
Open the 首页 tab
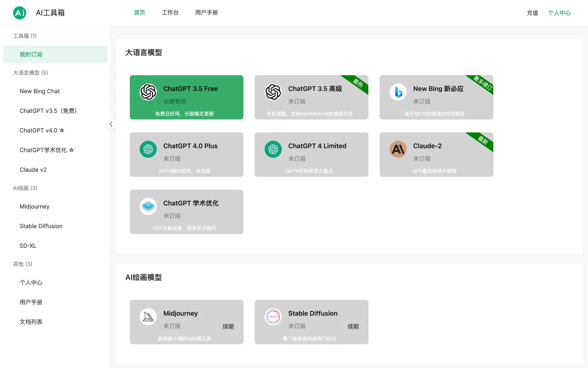click(140, 13)
